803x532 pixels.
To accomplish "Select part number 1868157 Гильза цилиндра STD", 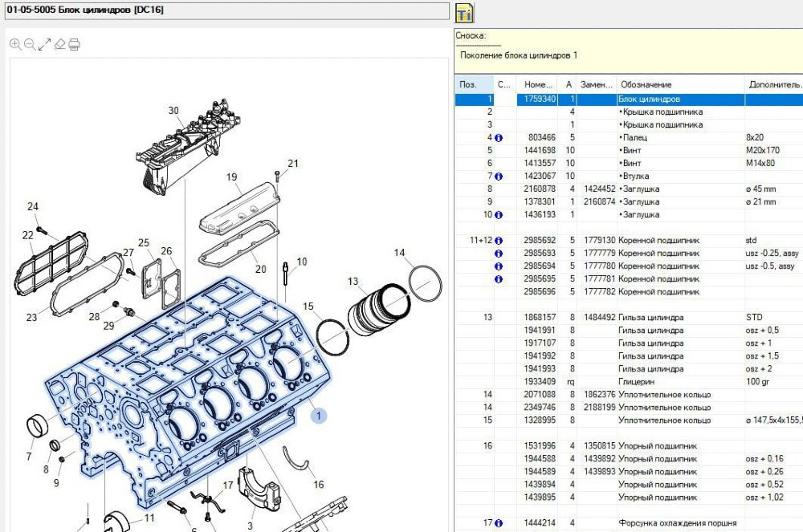I will pyautogui.click(x=540, y=318).
